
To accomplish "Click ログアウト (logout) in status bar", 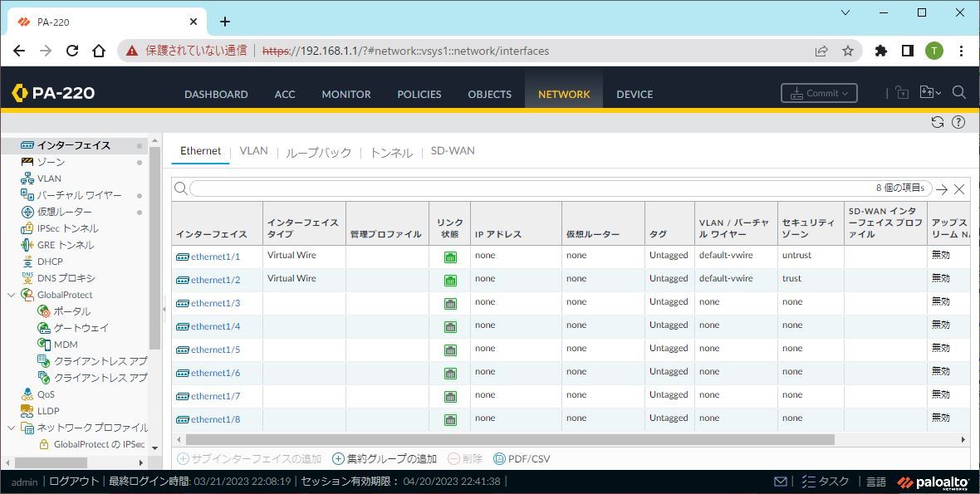I will point(74,482).
